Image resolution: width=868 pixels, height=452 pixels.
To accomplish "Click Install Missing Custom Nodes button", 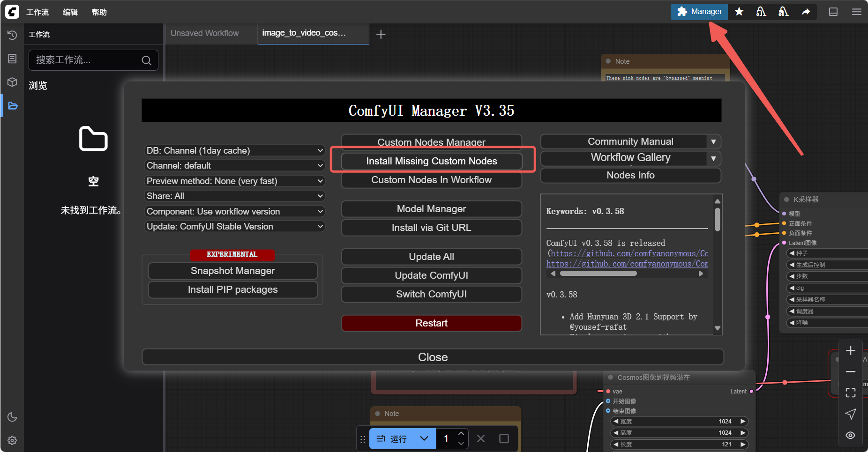I will coord(431,161).
